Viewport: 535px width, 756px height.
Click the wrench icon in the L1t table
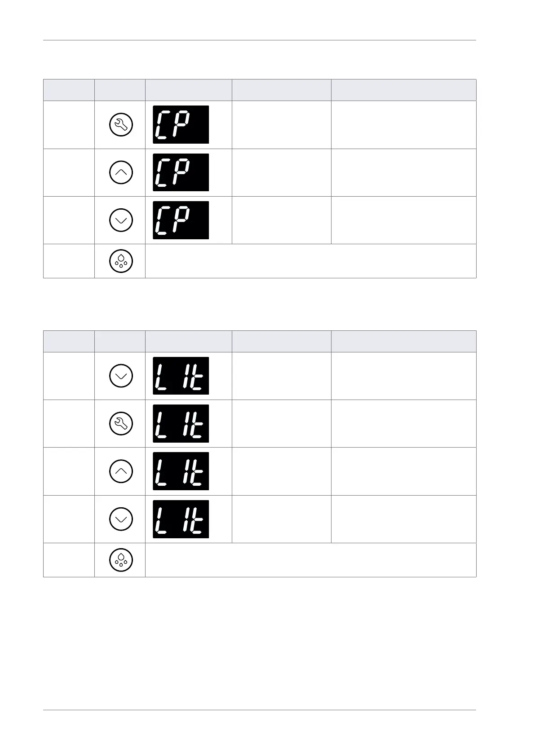point(121,423)
